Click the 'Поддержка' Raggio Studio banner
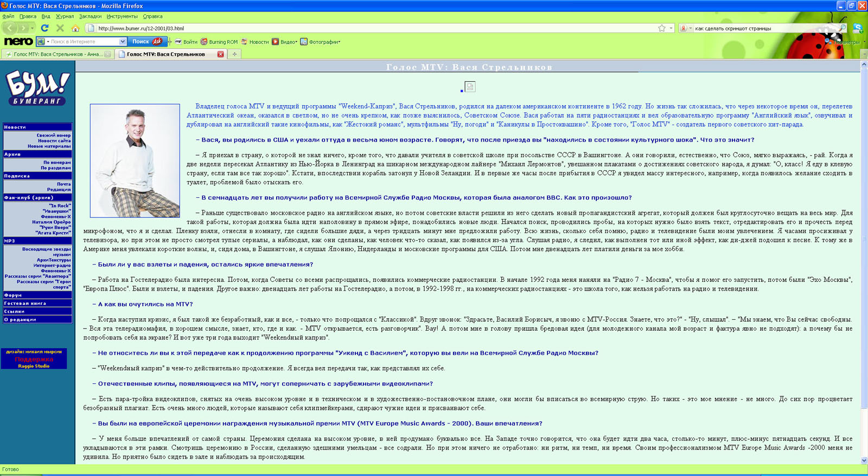The height and width of the screenshot is (476, 868). click(34, 359)
